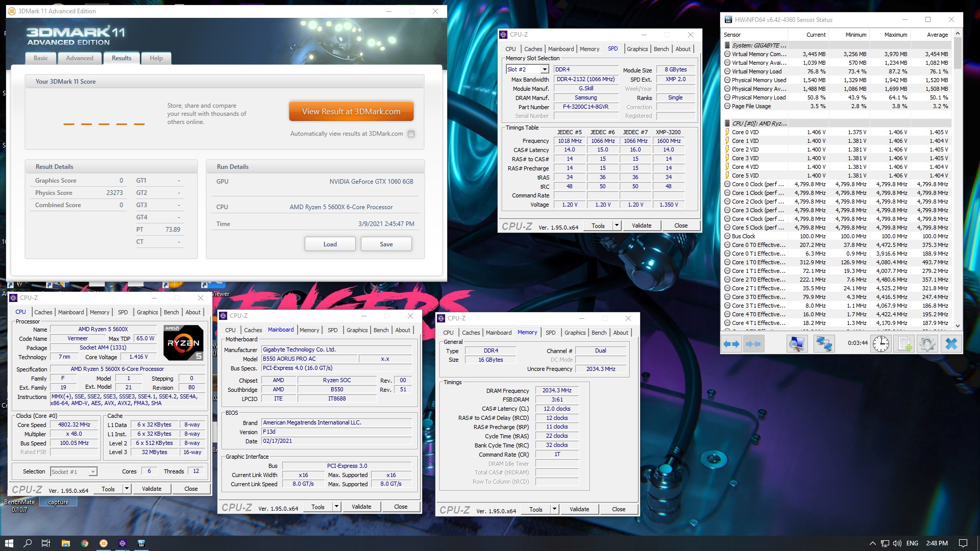
Task: Open About tab in CPU-Z Mainboard window
Action: click(x=403, y=330)
